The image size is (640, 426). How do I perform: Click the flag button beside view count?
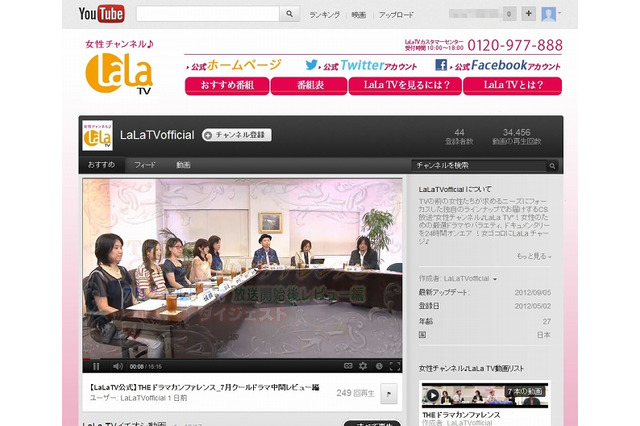click(389, 394)
